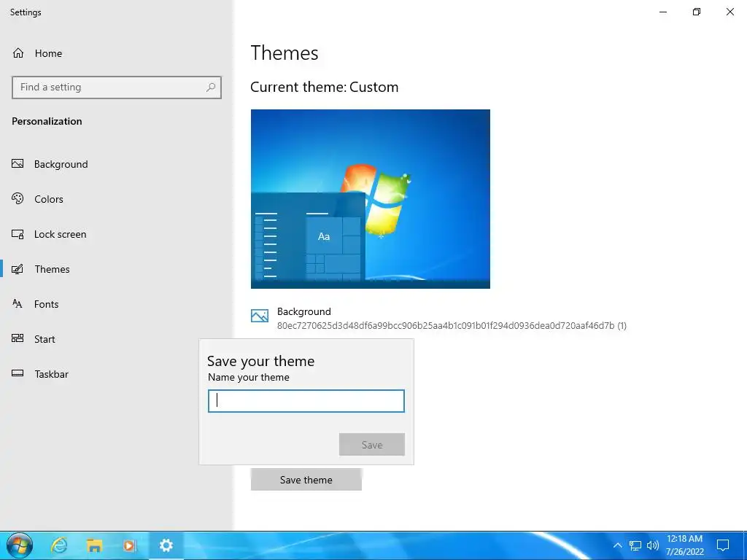Click the Settings gear on the taskbar
Image resolution: width=747 pixels, height=560 pixels.
pyautogui.click(x=166, y=545)
